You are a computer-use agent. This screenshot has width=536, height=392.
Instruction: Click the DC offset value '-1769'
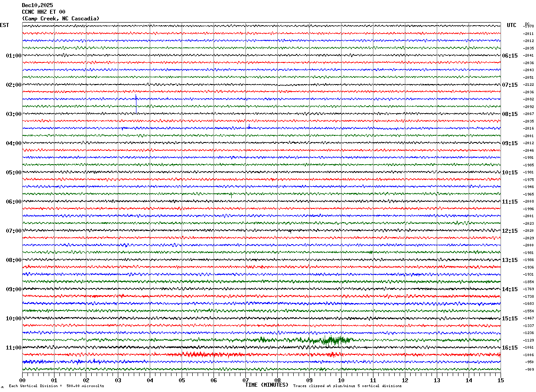point(529,289)
